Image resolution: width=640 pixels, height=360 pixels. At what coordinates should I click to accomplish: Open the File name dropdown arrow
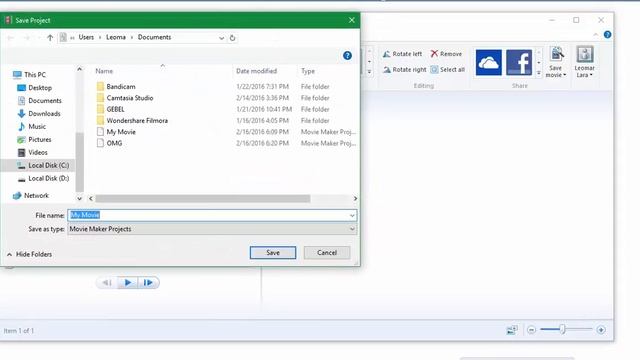click(352, 216)
